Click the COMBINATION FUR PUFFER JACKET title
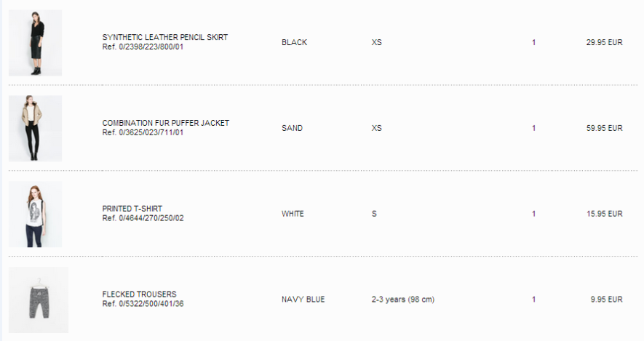This screenshot has width=644, height=341. pos(166,124)
